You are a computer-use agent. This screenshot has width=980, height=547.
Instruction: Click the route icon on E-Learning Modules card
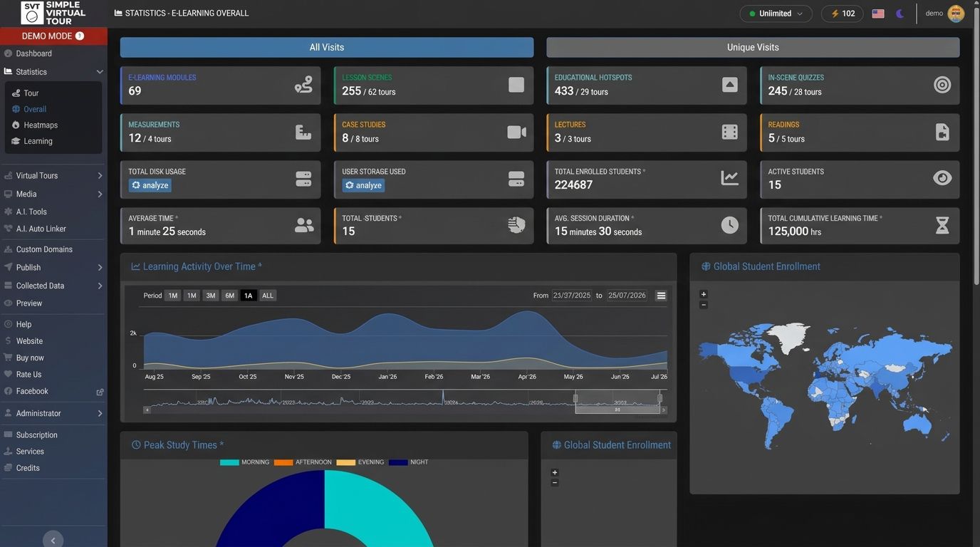[303, 85]
